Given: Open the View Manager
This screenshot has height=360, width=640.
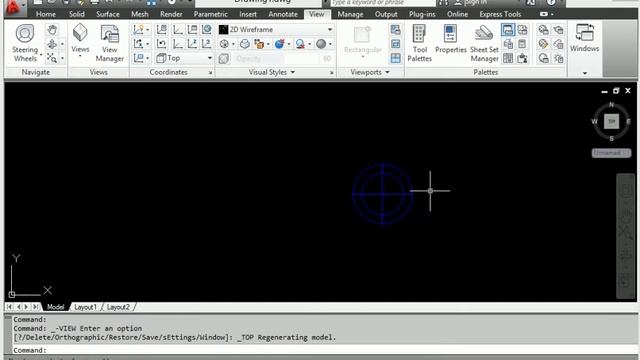Looking at the screenshot, I should [109, 43].
